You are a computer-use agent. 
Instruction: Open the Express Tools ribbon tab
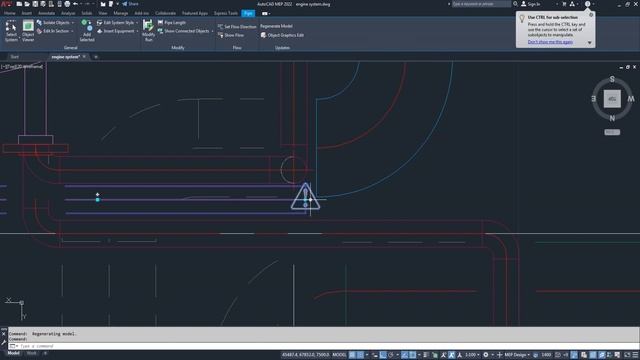point(226,13)
